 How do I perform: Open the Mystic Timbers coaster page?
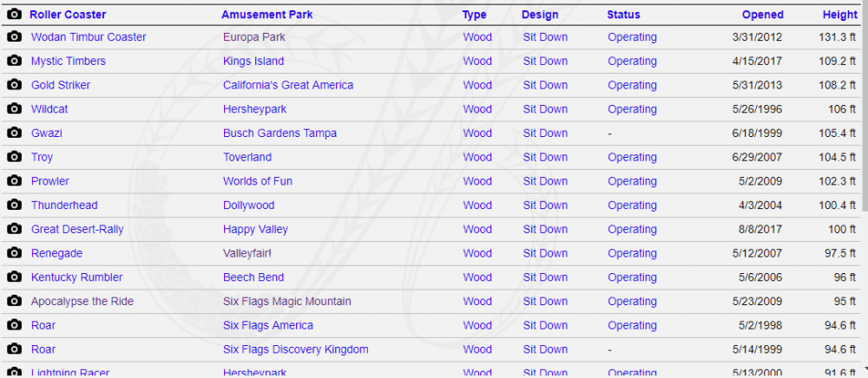[x=68, y=61]
